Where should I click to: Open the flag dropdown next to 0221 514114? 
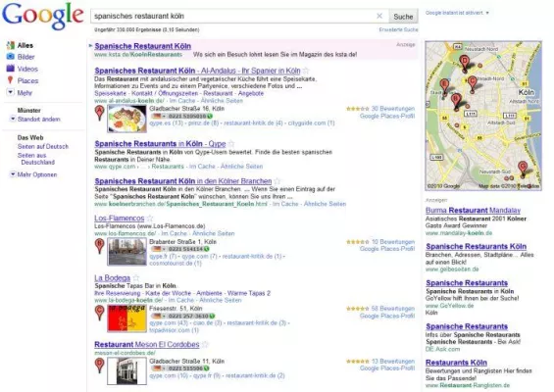tap(158, 249)
